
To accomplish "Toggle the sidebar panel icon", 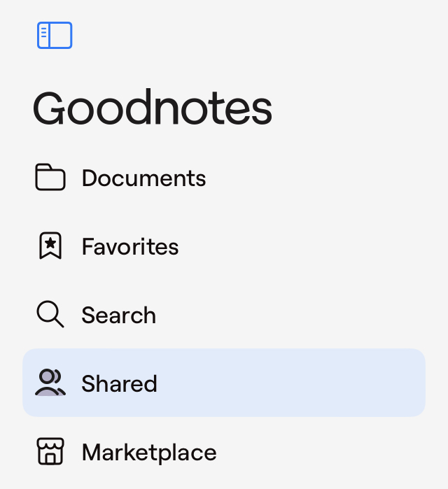I will 55,36.
